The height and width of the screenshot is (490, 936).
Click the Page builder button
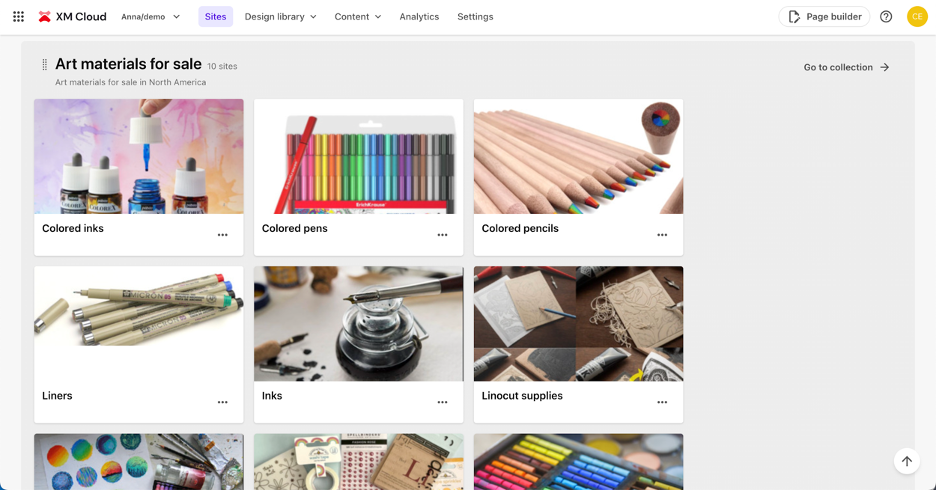click(824, 17)
